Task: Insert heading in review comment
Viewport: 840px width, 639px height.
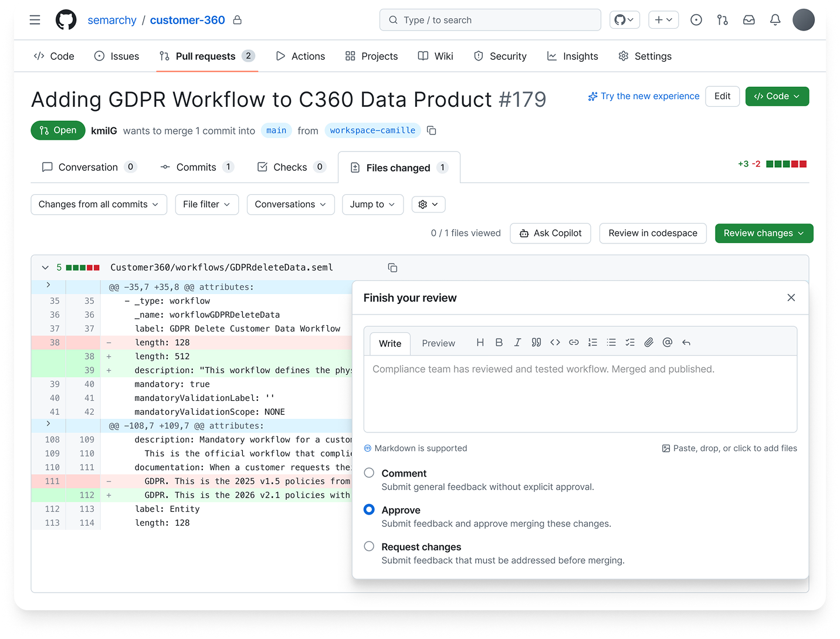Action: pos(480,343)
